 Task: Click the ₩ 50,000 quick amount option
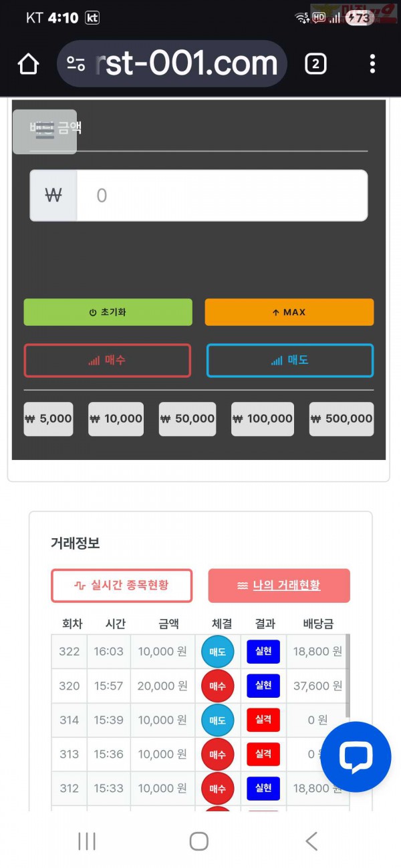[187, 419]
